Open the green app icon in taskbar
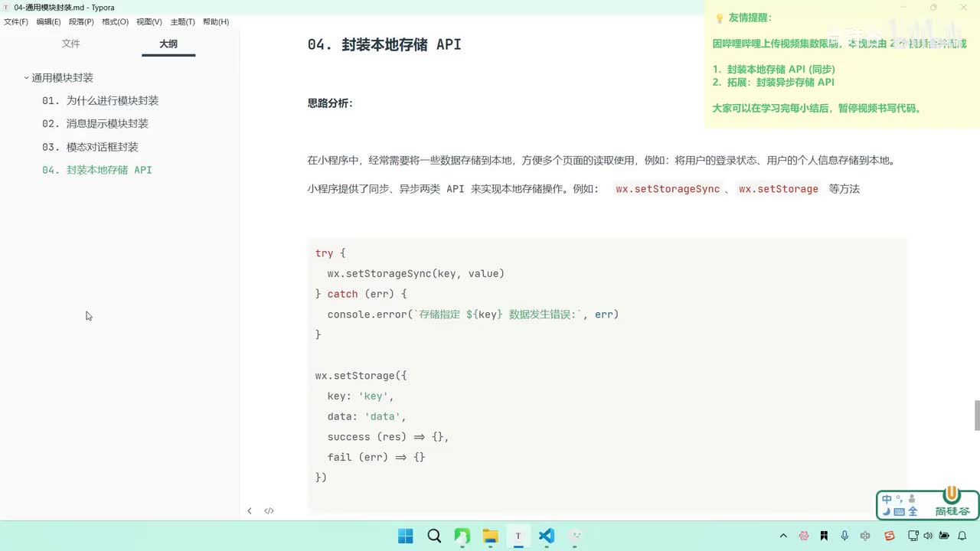 coord(462,536)
